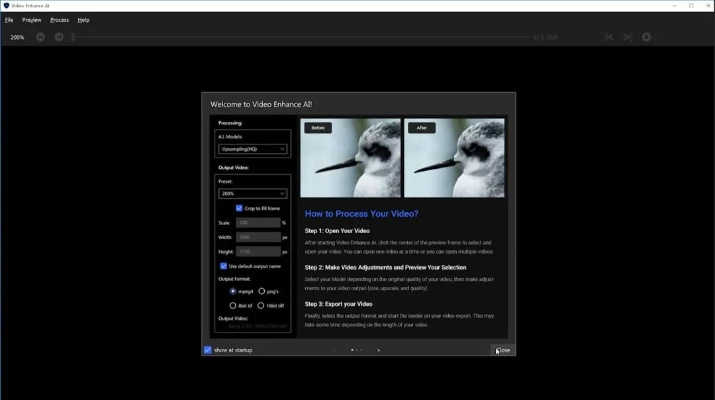
Task: Go to next welcome page arrow
Action: [x=378, y=350]
